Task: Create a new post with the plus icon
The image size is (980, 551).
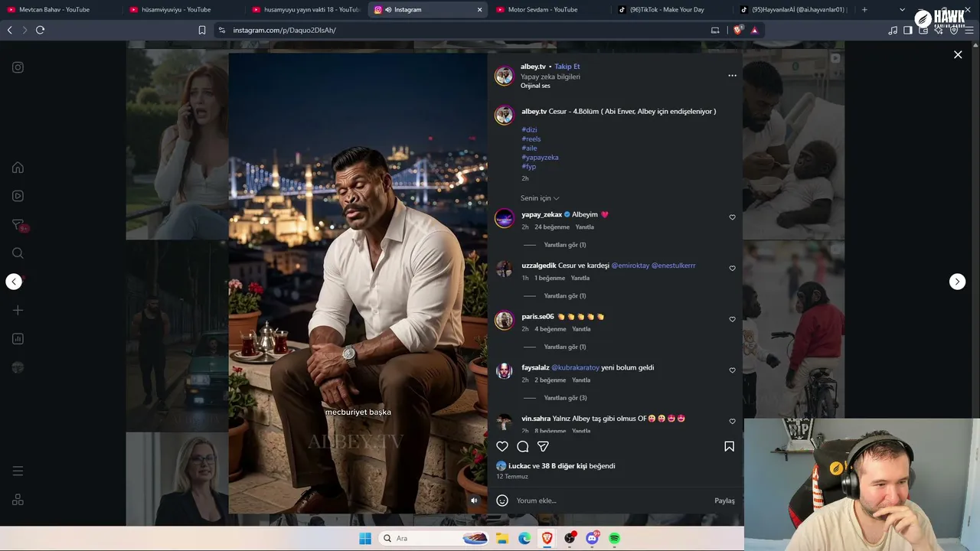Action: (18, 310)
